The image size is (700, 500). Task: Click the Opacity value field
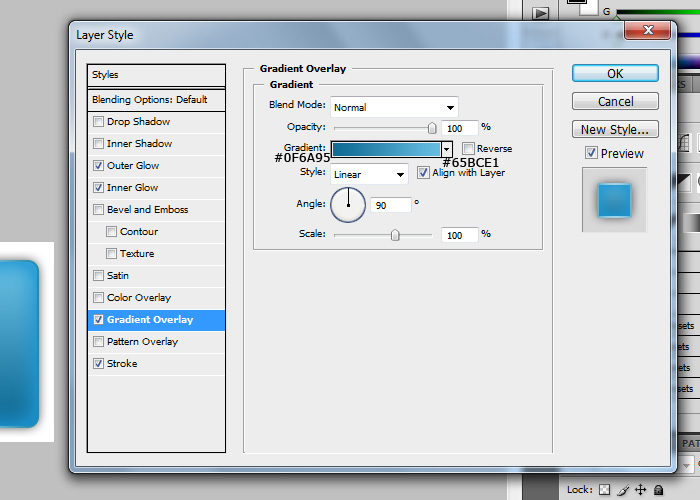[x=459, y=128]
